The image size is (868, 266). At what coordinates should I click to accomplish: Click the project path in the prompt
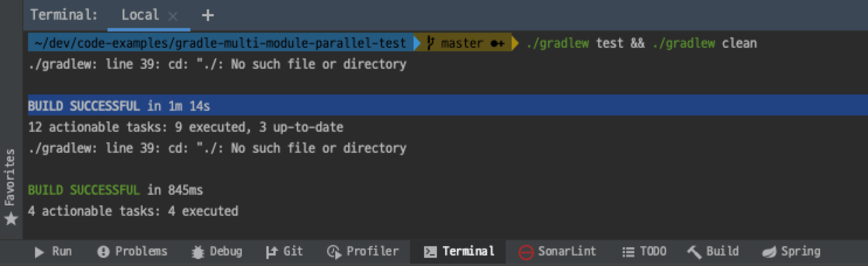coord(220,43)
